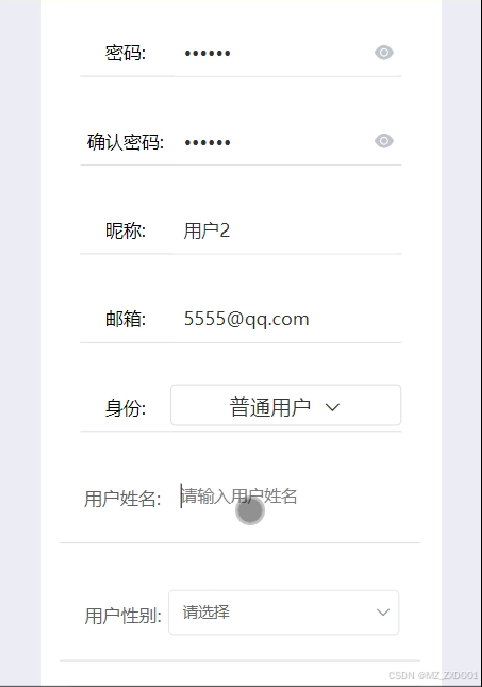Click the 密码: label
Image resolution: width=482 pixels, height=687 pixels.
(125, 53)
